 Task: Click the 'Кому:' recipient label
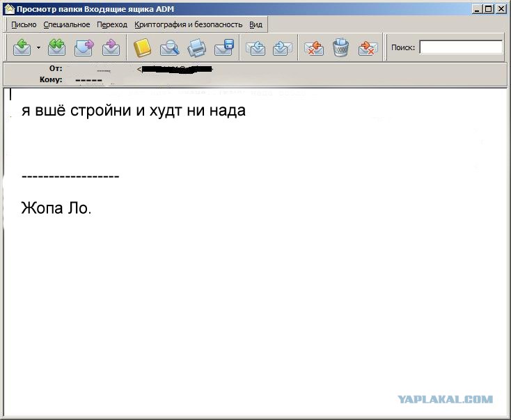pyautogui.click(x=51, y=79)
